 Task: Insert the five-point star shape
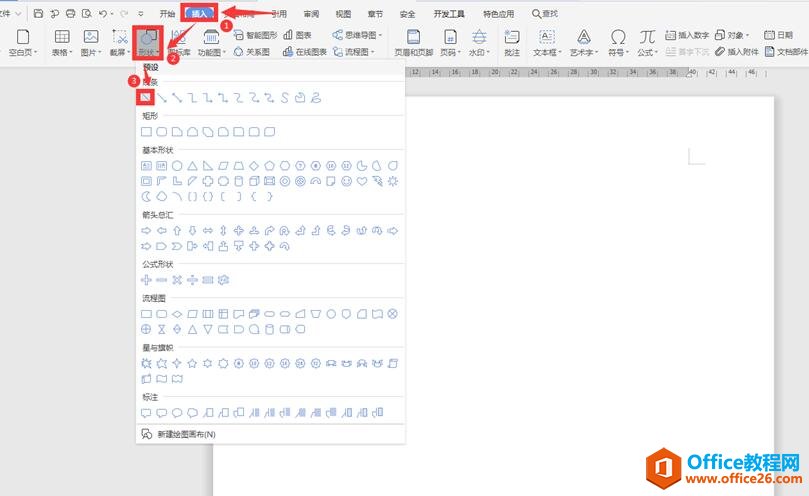pyautogui.click(x=192, y=363)
